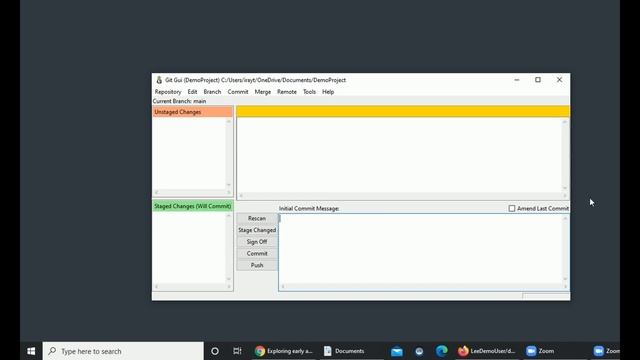640x360 pixels.
Task: Maximize the Git Gui window
Action: click(538, 80)
